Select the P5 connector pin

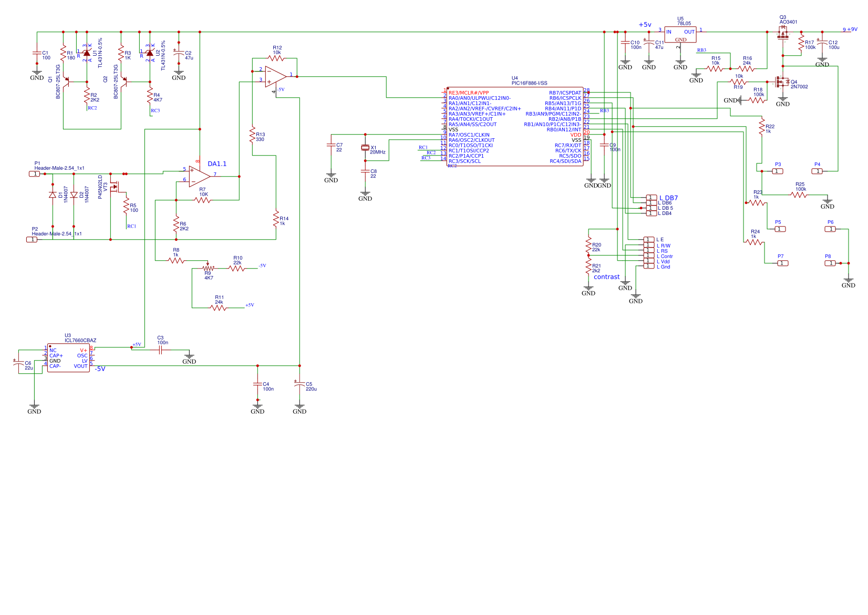point(780,229)
